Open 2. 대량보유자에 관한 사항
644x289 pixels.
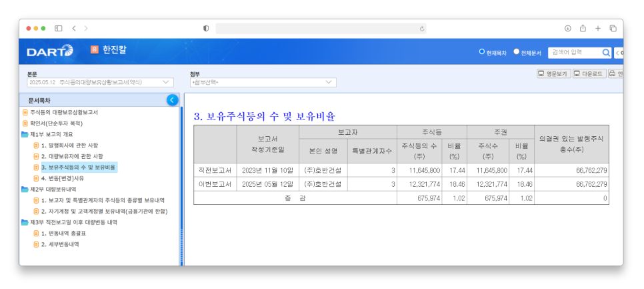72,156
